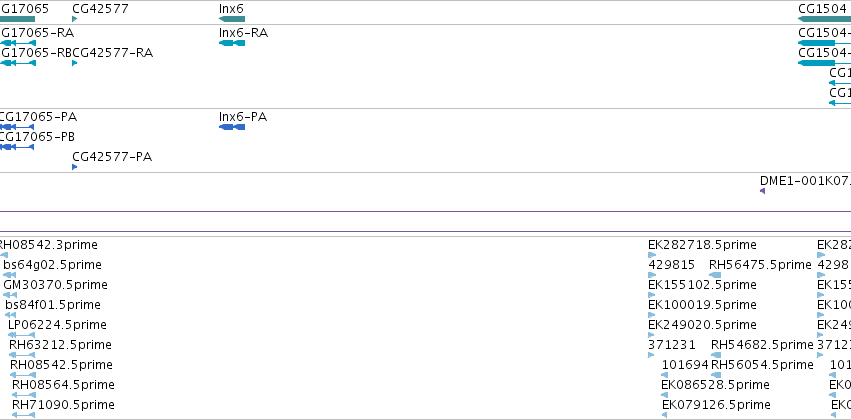Image resolution: width=851 pixels, height=420 pixels.
Task: Select the purple DME1-001K07 arrow glyph
Action: (x=763, y=191)
